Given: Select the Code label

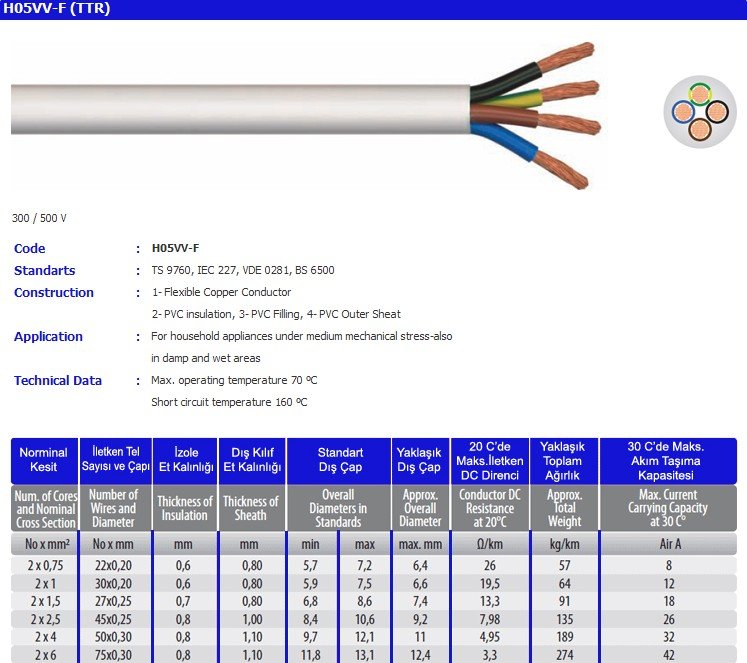Looking at the screenshot, I should [x=30, y=249].
